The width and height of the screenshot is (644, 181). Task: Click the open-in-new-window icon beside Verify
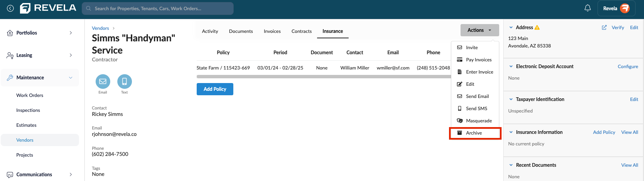click(604, 27)
